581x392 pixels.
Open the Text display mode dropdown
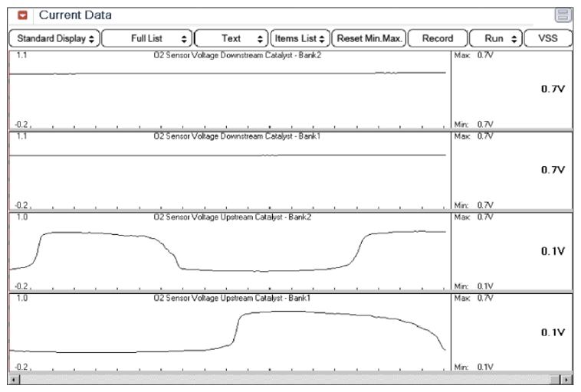tap(231, 38)
